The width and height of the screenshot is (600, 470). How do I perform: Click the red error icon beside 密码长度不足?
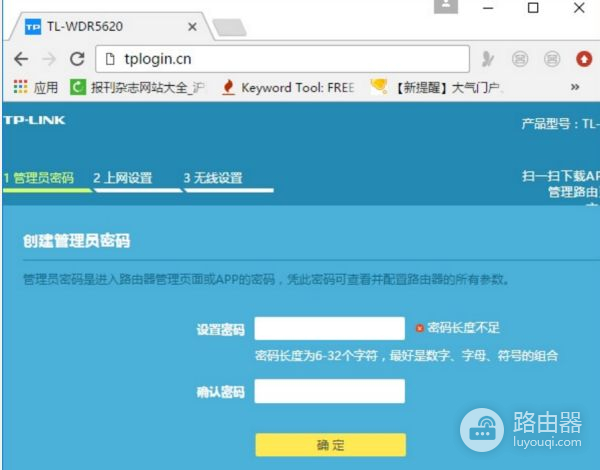[x=420, y=328]
